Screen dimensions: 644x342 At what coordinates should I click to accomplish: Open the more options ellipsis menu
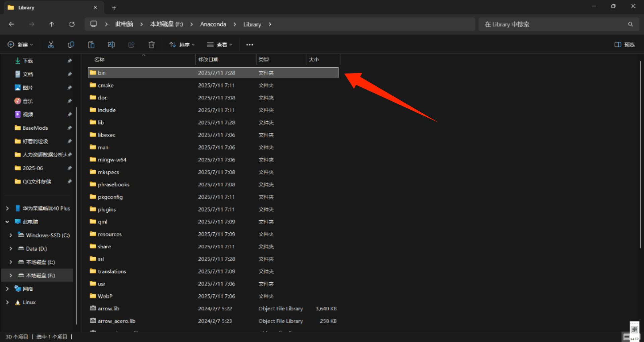point(250,45)
